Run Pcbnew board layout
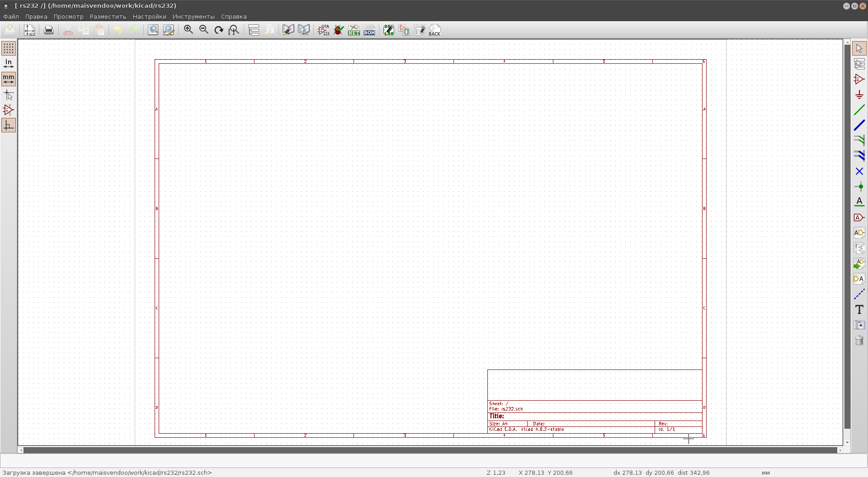Screen dimensions: 868x477 [420, 30]
